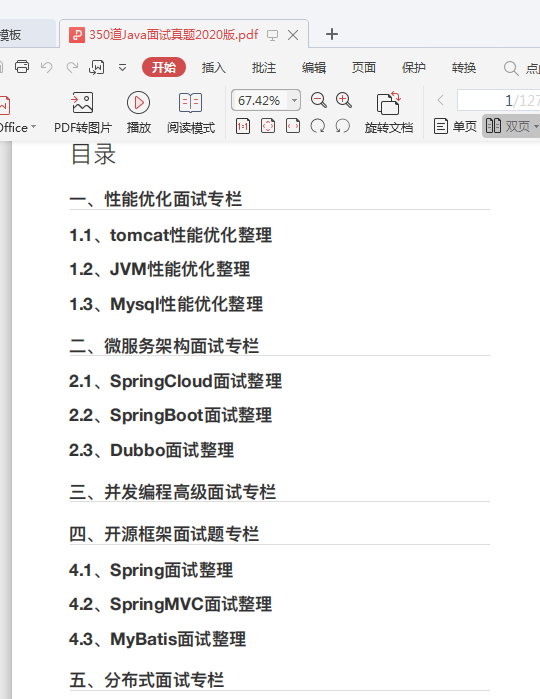Click the print icon in quick toolbar
This screenshot has width=540, height=699.
click(22, 67)
